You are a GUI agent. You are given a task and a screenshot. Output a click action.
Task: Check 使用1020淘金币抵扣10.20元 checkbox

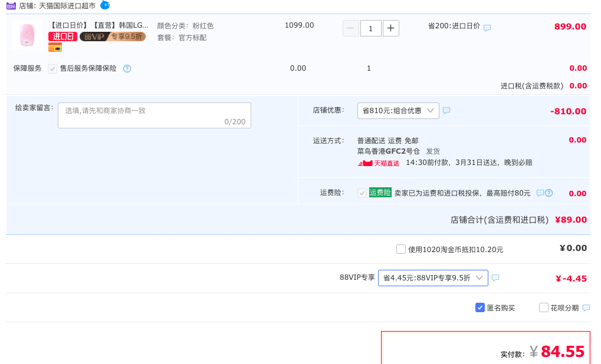pyautogui.click(x=401, y=249)
